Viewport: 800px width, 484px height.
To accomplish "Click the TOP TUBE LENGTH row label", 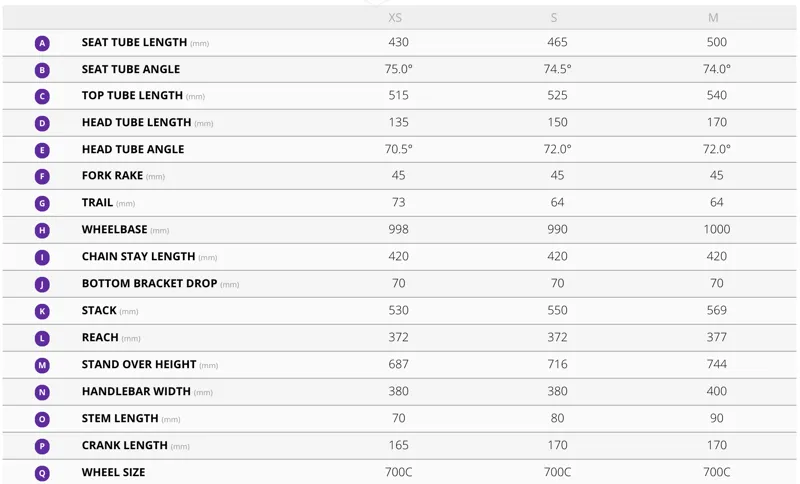I will pyautogui.click(x=132, y=95).
